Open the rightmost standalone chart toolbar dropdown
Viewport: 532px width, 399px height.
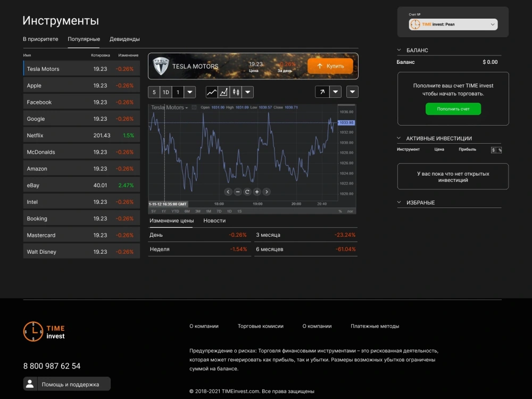click(x=352, y=92)
